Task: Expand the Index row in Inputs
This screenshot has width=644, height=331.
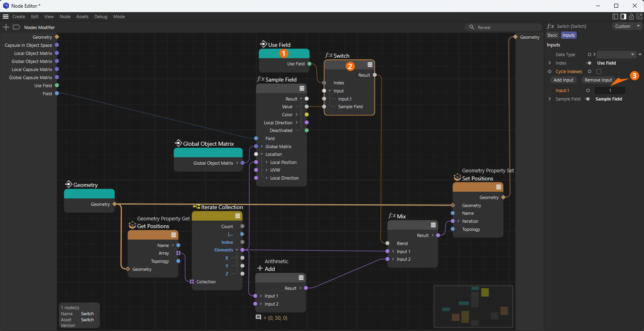Action: point(550,63)
